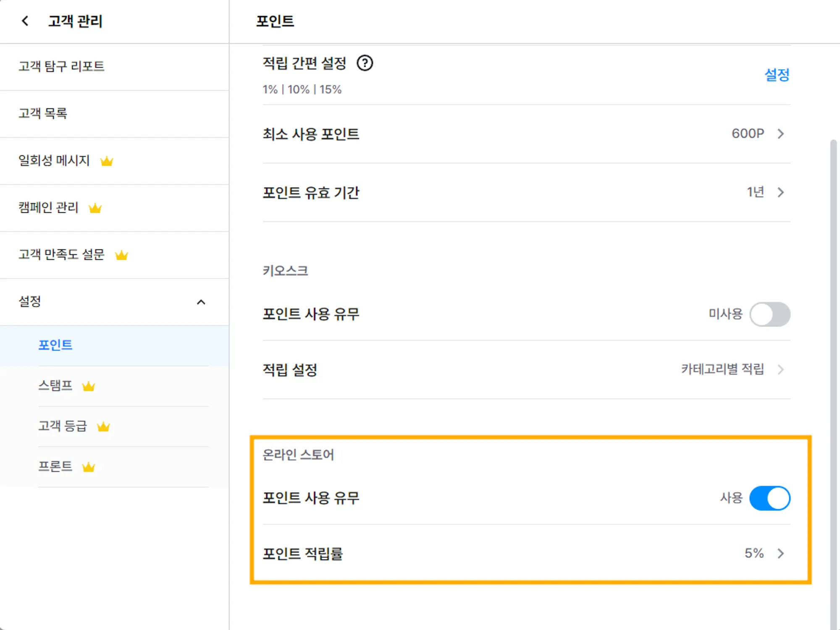Enable the 키오스크 포인트 사용 유무 toggle
The width and height of the screenshot is (840, 630).
point(769,314)
